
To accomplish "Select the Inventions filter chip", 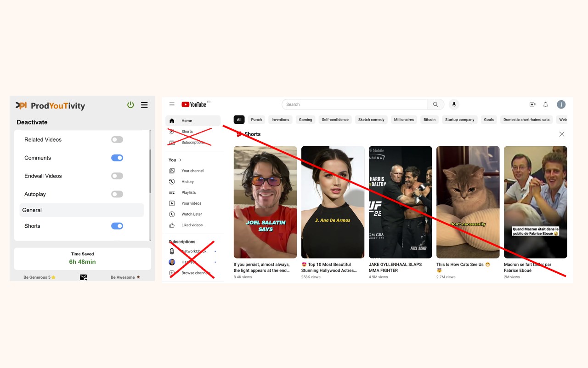I will (x=280, y=120).
